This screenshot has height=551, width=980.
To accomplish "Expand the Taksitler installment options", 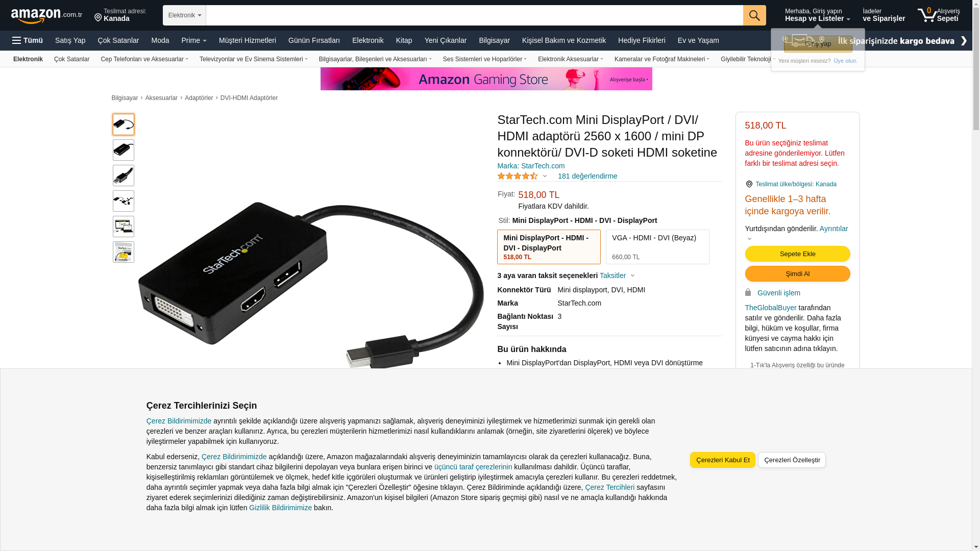I will [617, 275].
